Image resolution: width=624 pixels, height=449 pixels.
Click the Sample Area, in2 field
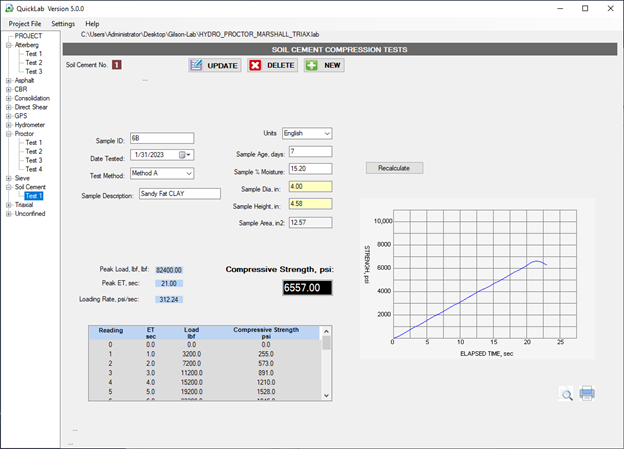310,223
